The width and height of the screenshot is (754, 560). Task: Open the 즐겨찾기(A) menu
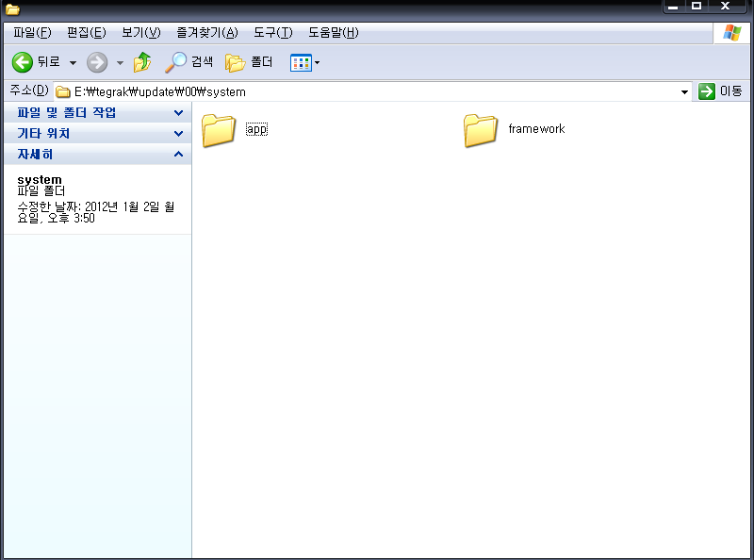[206, 33]
